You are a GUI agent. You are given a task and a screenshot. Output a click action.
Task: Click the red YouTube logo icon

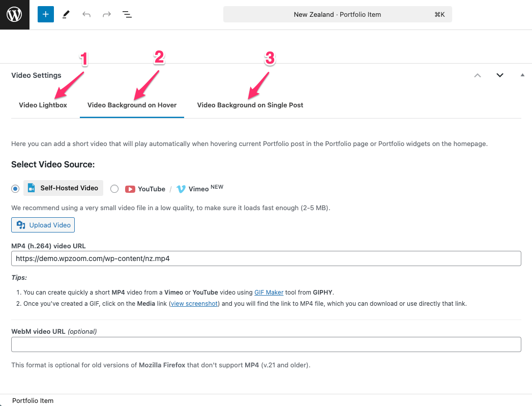pos(130,189)
